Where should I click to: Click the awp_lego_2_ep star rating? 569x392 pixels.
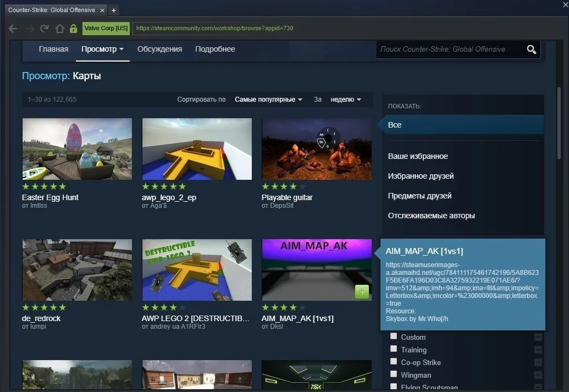pyautogui.click(x=164, y=186)
